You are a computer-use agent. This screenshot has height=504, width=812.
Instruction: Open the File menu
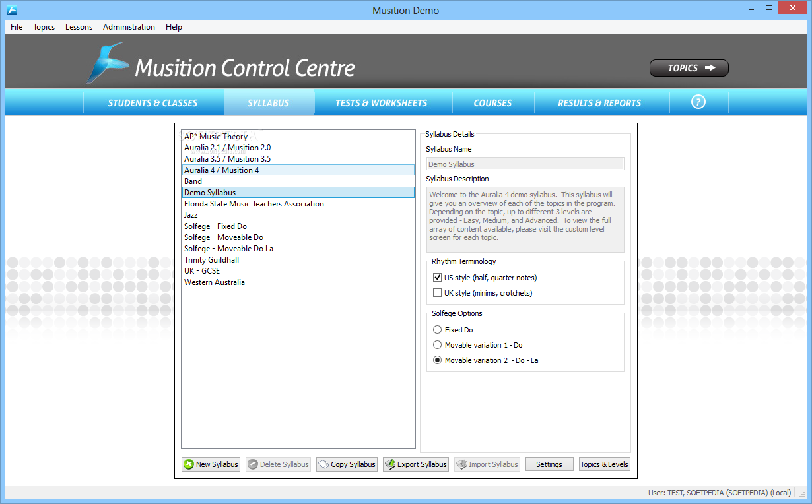[x=17, y=27]
